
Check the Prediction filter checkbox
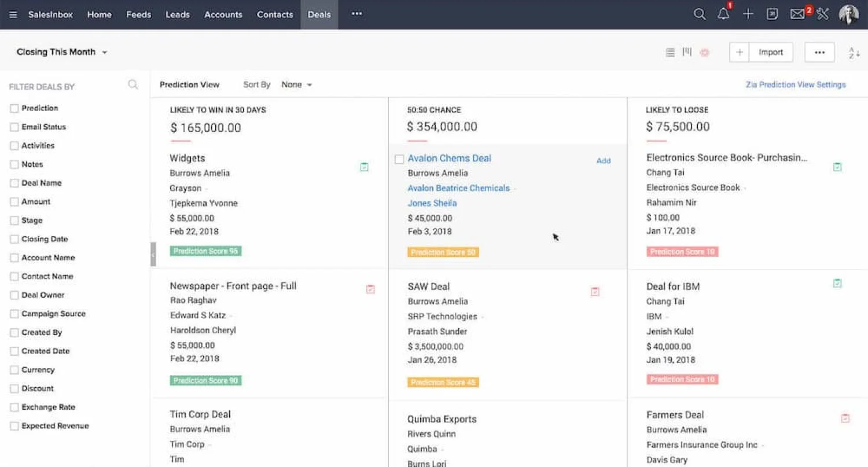(14, 108)
